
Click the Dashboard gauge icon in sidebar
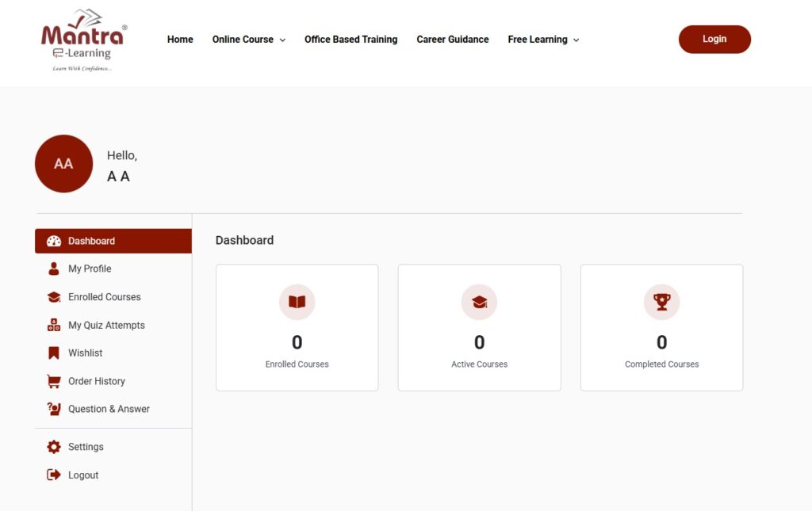(x=54, y=242)
